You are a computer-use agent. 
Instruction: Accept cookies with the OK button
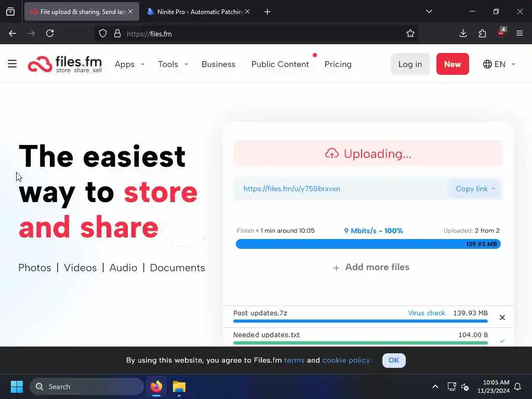point(394,361)
